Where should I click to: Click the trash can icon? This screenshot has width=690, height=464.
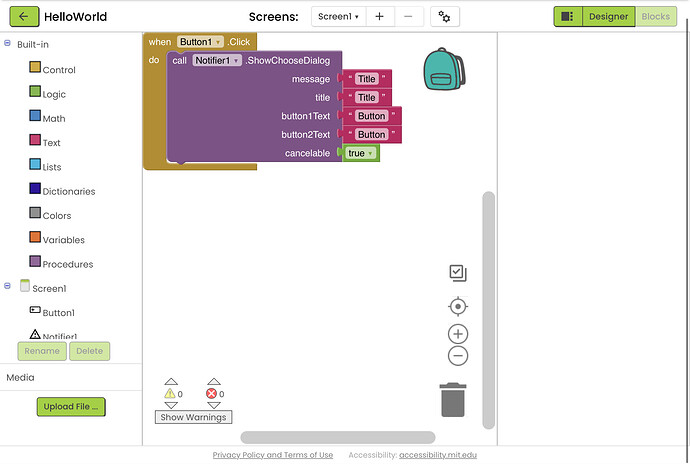[x=453, y=399]
